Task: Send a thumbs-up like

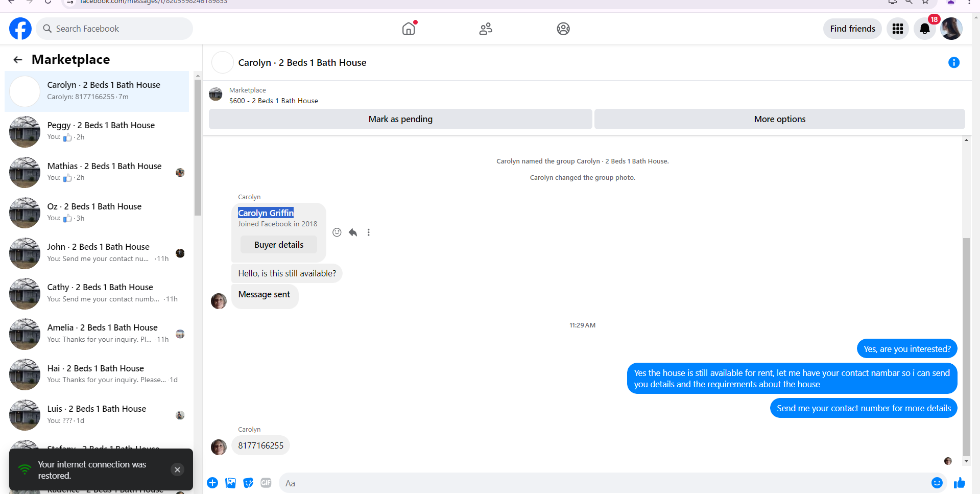Action: [960, 483]
